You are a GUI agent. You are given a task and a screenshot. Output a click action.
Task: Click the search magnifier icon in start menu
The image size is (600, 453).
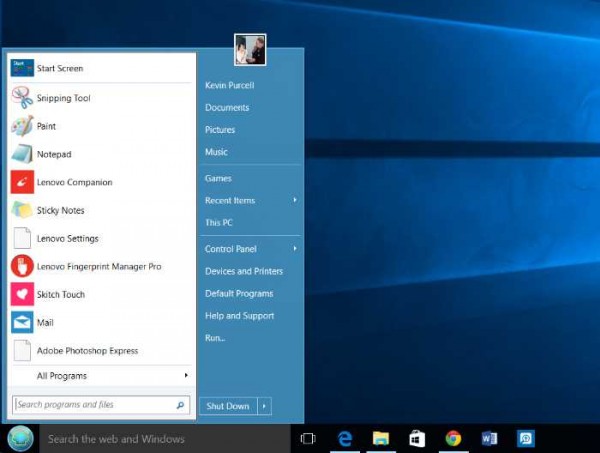click(x=180, y=405)
